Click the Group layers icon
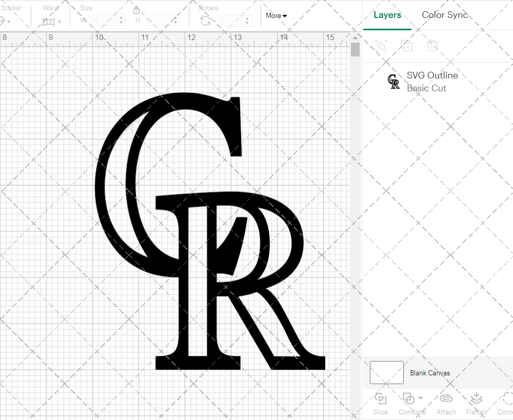 381,46
